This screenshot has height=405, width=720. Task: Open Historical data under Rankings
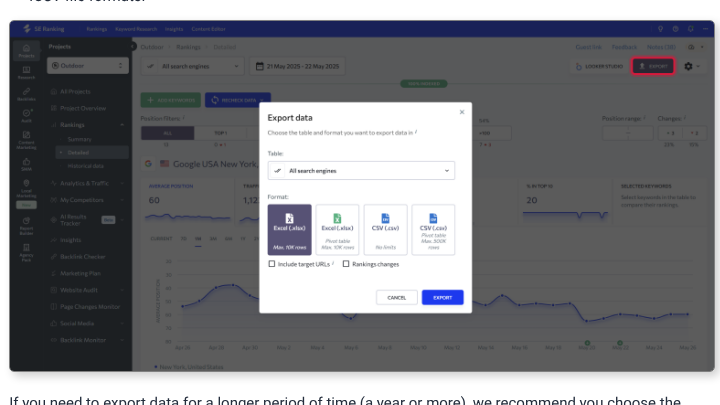[85, 166]
